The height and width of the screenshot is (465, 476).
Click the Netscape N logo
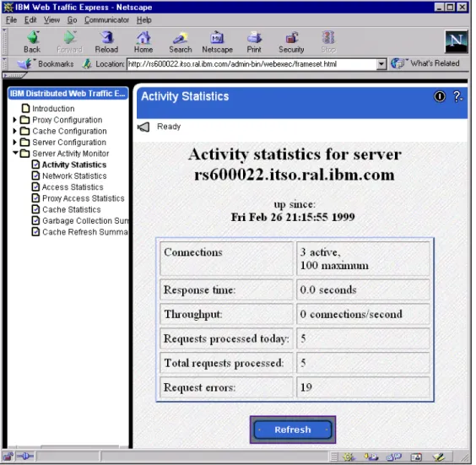point(456,41)
